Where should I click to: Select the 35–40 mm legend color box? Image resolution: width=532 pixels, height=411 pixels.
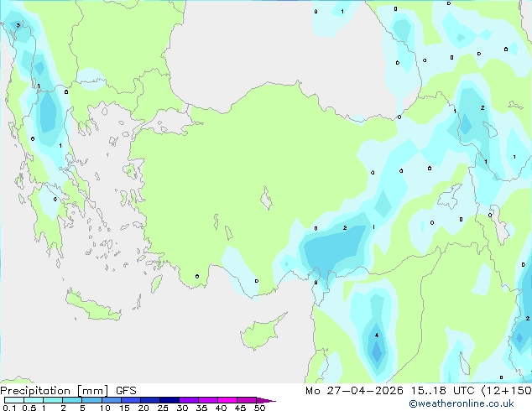(x=207, y=400)
